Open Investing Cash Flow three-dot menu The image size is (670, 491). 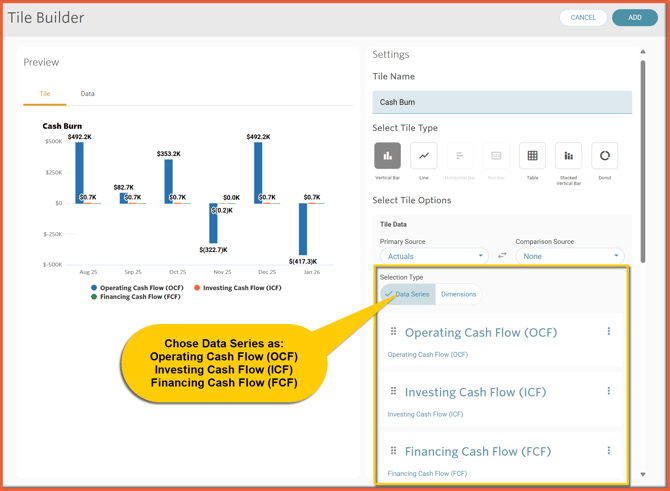click(x=609, y=391)
